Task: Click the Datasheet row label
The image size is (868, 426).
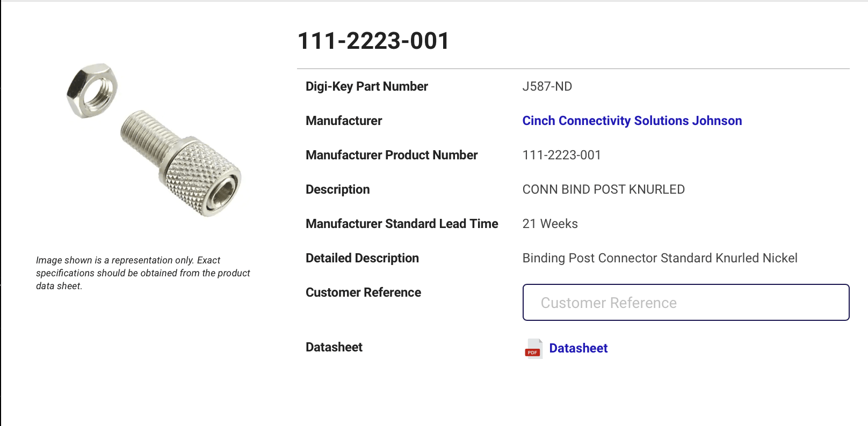Action: (x=334, y=347)
